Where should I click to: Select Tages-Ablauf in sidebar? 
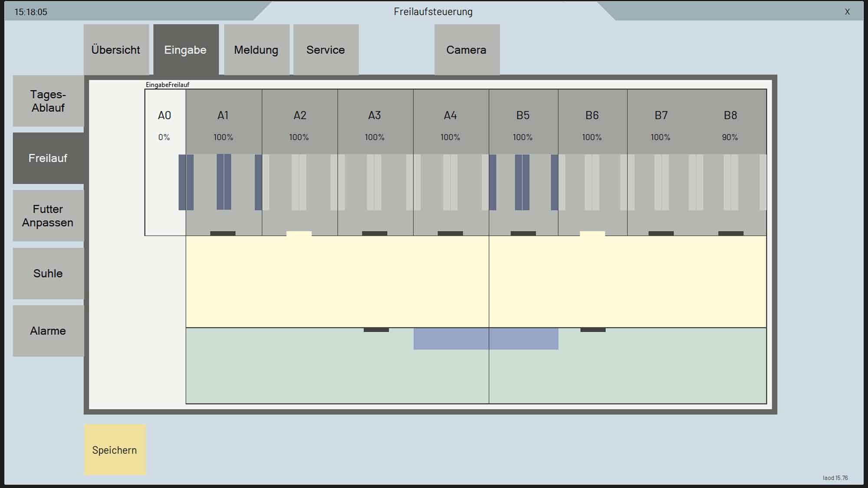48,101
